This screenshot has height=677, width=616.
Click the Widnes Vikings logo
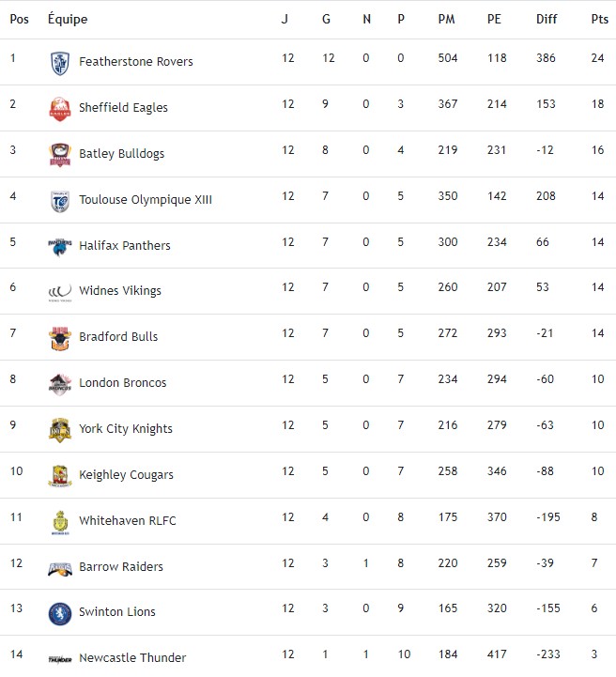coord(60,292)
